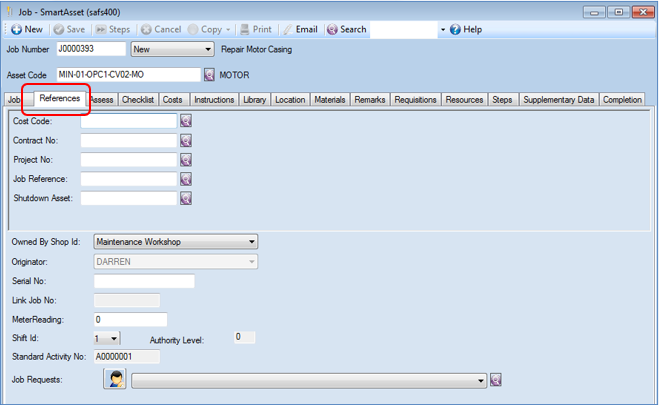This screenshot has width=659, height=405.
Task: Click the Job Requests person icon button
Action: pos(115,379)
